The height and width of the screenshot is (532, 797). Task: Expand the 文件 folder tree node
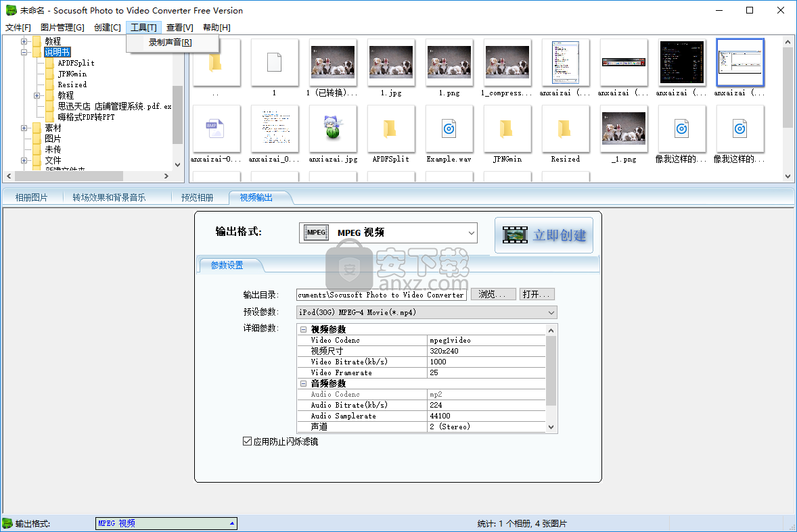pos(24,160)
